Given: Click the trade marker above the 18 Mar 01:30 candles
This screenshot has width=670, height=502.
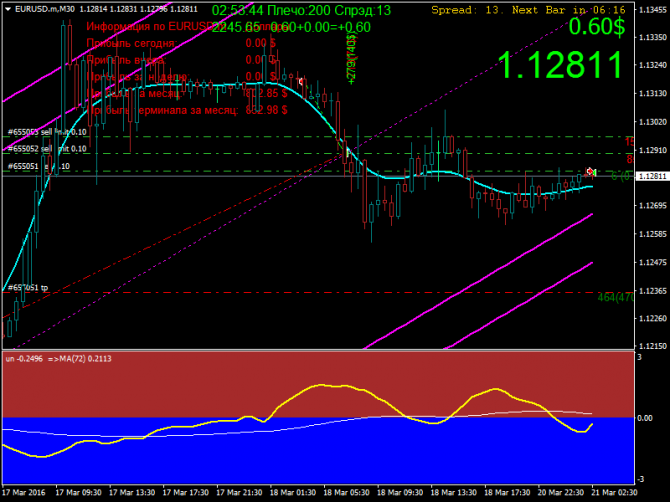Looking at the screenshot, I should tap(301, 81).
